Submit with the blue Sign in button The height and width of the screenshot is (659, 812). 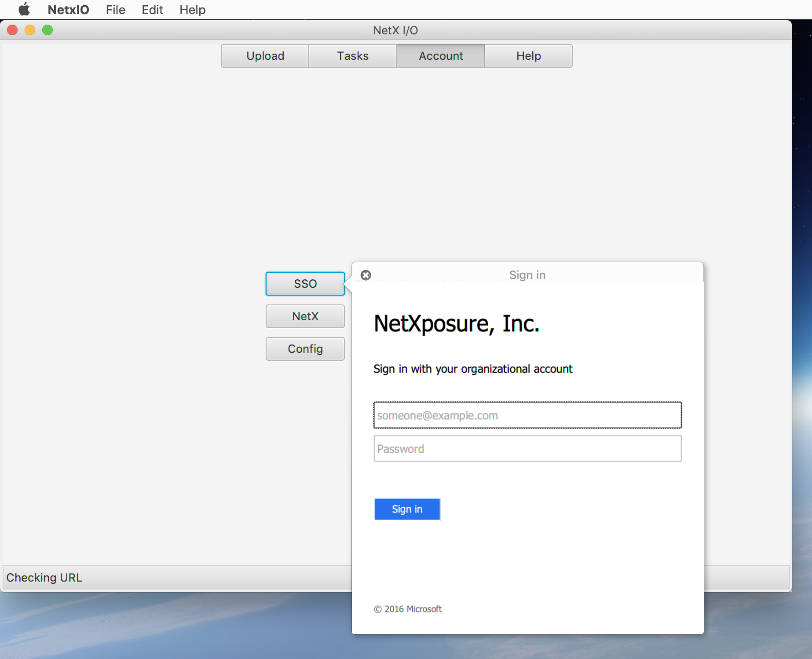(x=407, y=509)
